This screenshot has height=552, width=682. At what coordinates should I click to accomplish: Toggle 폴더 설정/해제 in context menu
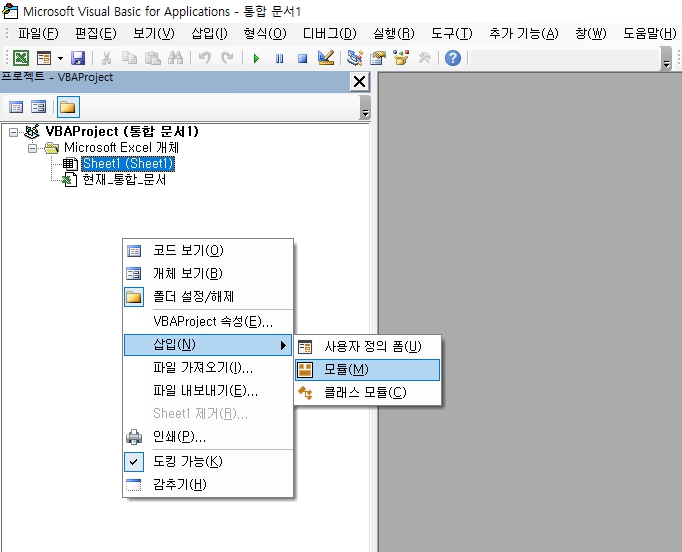(208, 297)
